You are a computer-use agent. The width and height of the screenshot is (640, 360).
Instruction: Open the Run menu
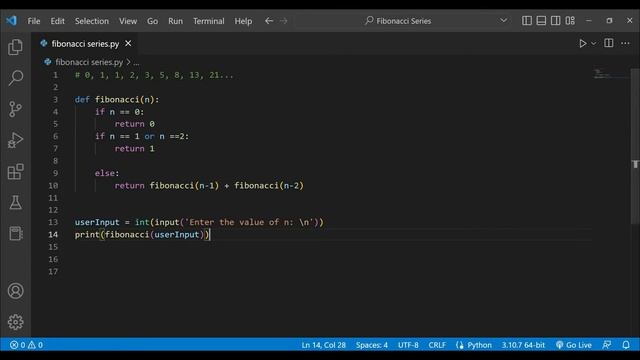(176, 21)
